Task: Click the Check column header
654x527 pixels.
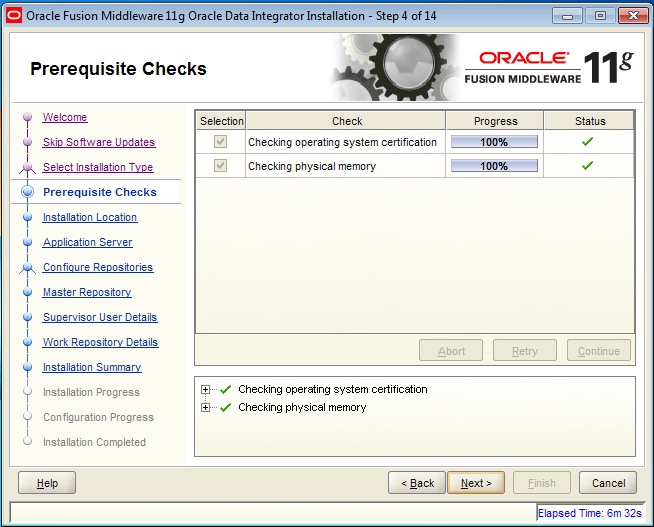Action: point(346,121)
